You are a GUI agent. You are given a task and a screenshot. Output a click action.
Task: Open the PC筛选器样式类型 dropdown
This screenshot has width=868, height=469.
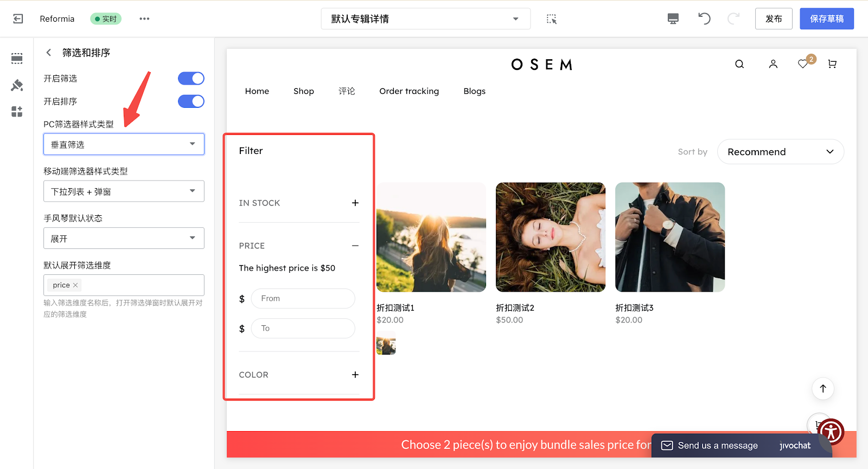(124, 144)
